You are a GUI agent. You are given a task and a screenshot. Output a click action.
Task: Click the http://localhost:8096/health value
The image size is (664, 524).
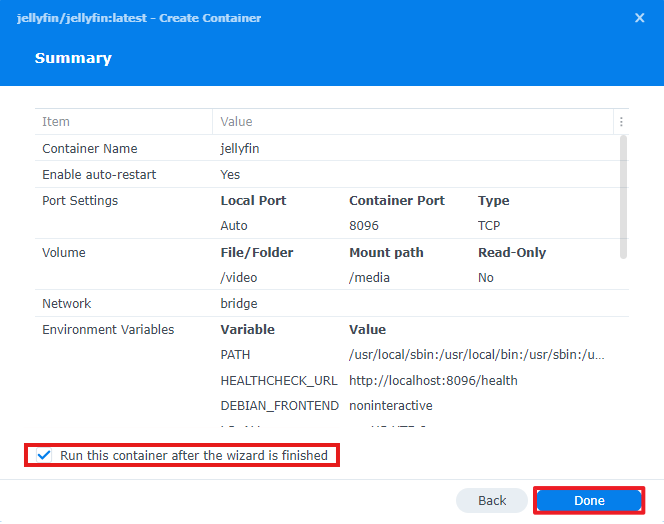433,381
